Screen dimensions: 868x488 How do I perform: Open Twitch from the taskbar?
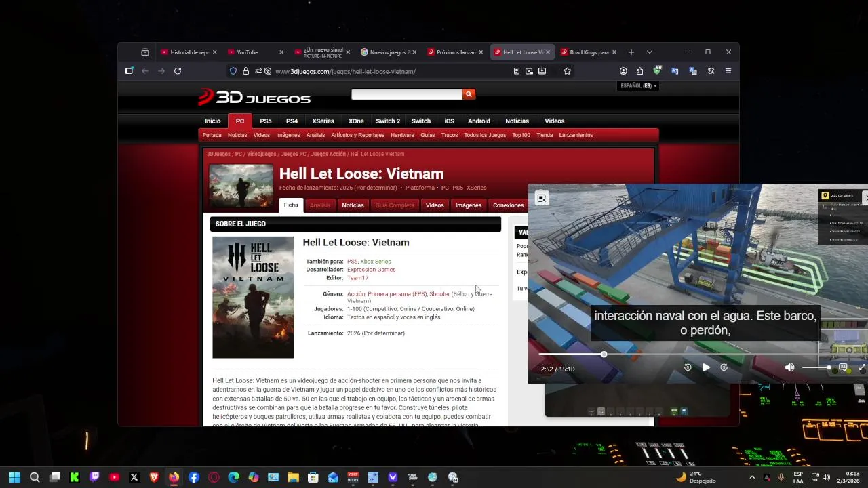pyautogui.click(x=94, y=478)
